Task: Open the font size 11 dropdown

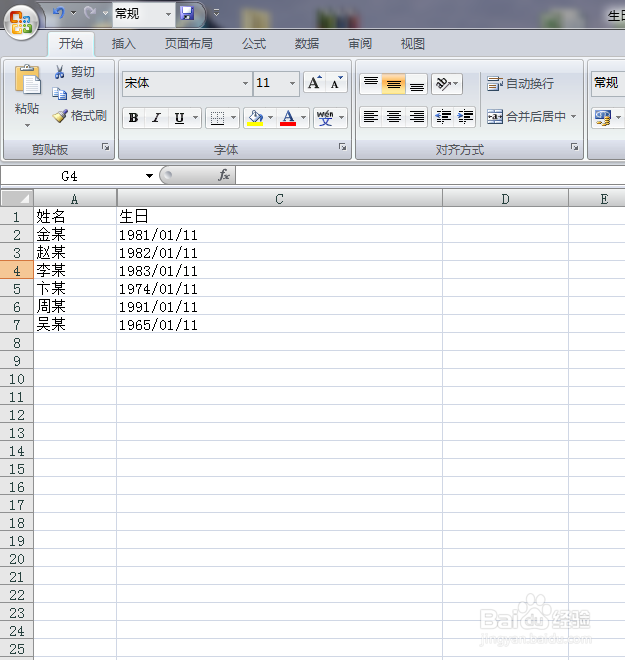Action: tap(293, 83)
